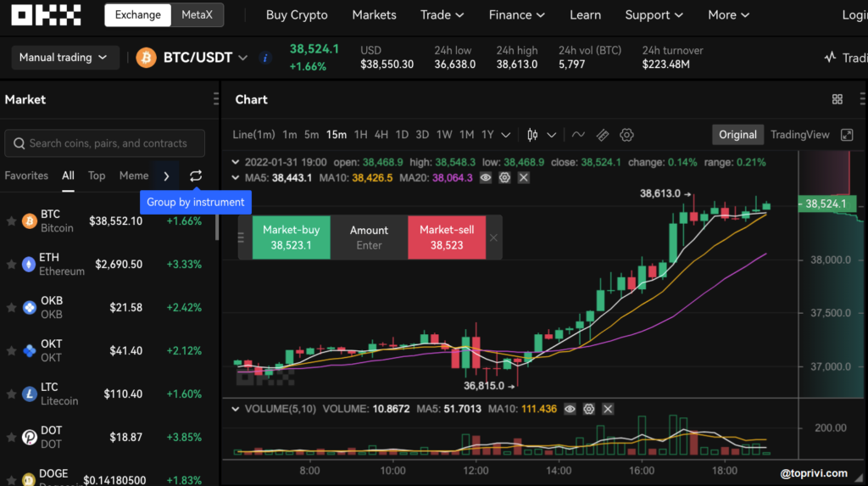Click the group by instrument swap icon
This screenshot has width=868, height=486.
[x=196, y=176]
